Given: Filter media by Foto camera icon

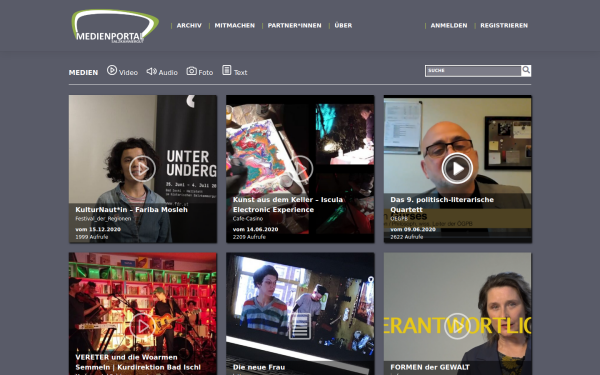Looking at the screenshot, I should [x=191, y=71].
